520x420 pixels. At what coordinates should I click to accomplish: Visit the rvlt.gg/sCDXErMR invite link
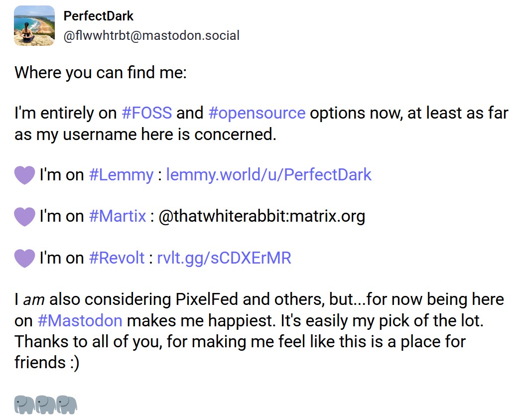224,258
